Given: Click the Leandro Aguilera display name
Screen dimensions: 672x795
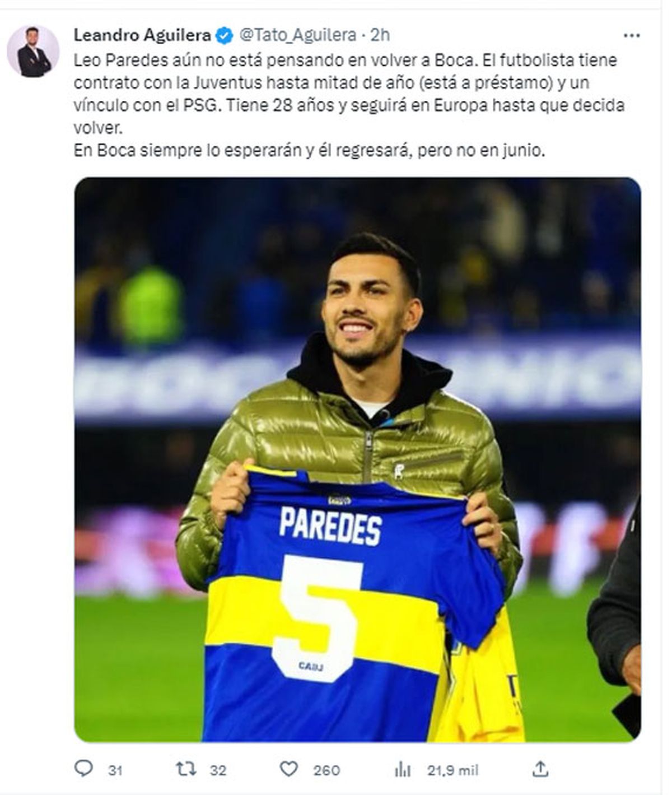Looking at the screenshot, I should [143, 35].
